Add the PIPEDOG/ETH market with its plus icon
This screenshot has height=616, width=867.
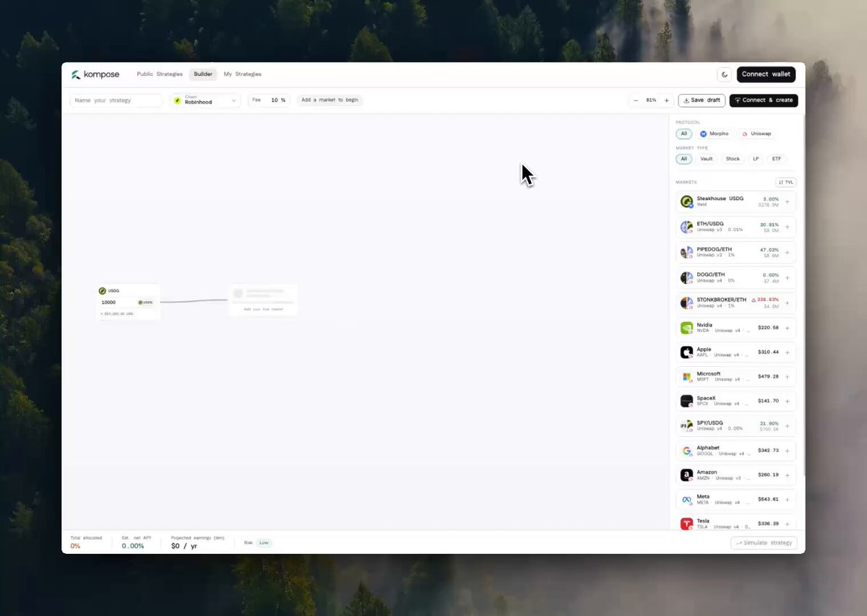pos(788,252)
